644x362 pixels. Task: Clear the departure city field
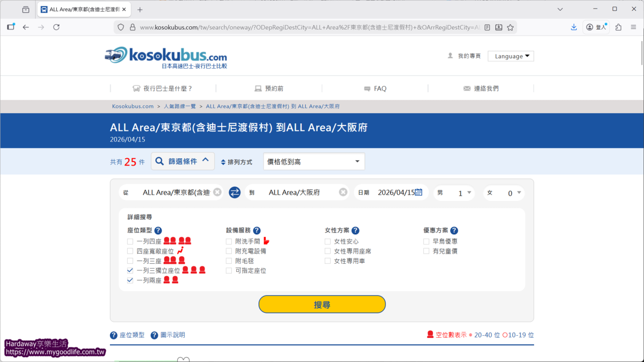(217, 193)
